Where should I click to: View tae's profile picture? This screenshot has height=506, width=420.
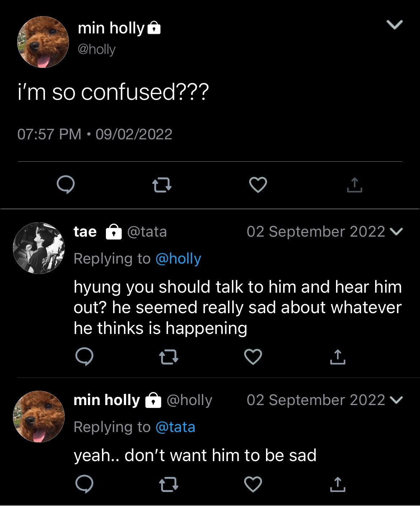coord(39,248)
